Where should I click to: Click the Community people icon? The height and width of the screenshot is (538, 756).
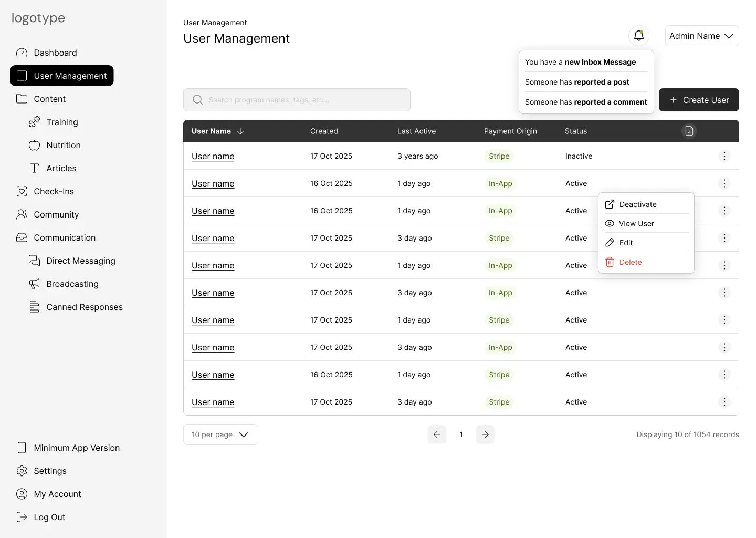point(22,214)
